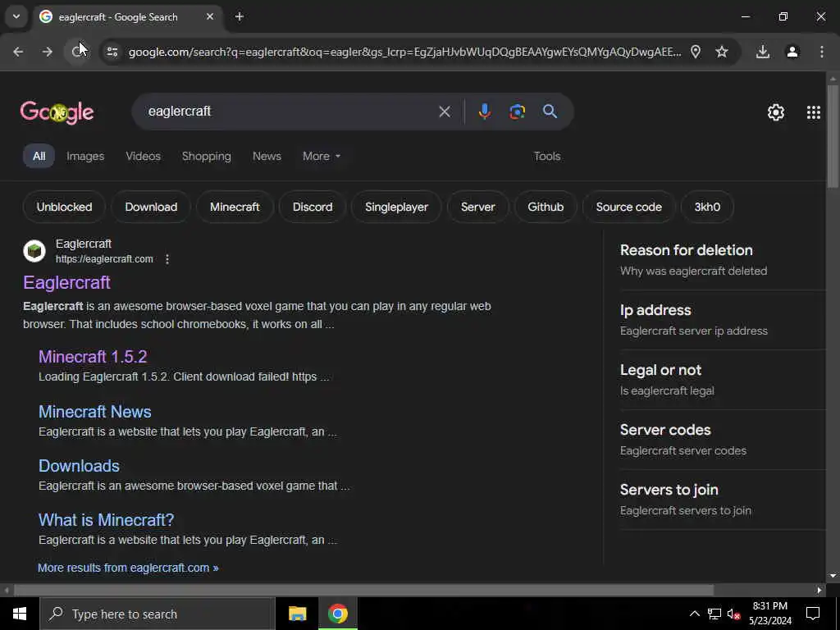Stop or reload the page

tap(78, 52)
